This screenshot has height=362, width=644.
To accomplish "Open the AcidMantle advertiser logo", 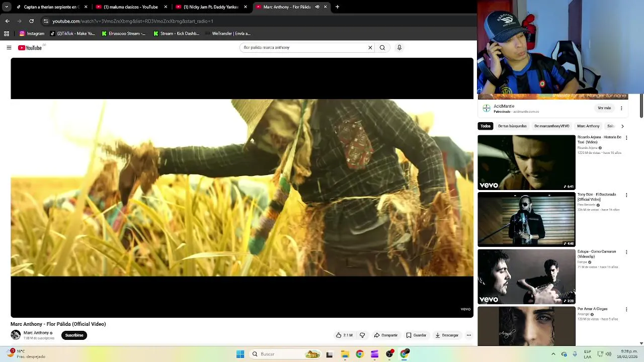I will tap(487, 108).
